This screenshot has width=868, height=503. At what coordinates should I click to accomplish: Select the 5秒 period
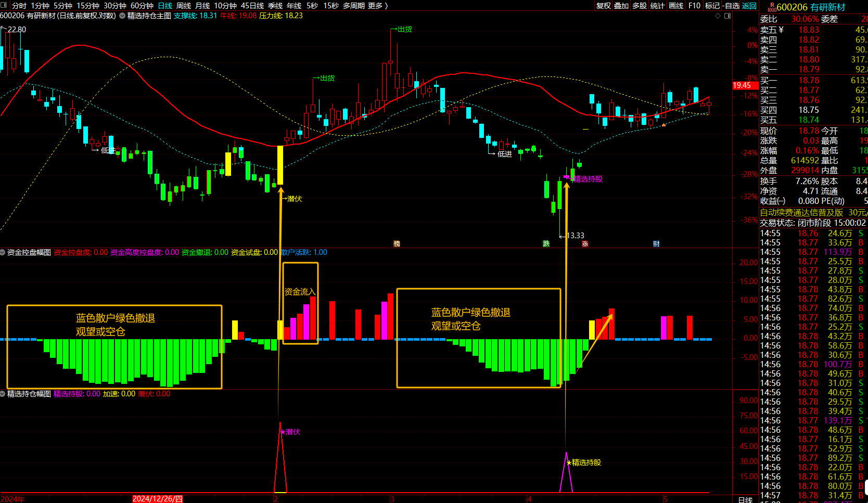312,6
